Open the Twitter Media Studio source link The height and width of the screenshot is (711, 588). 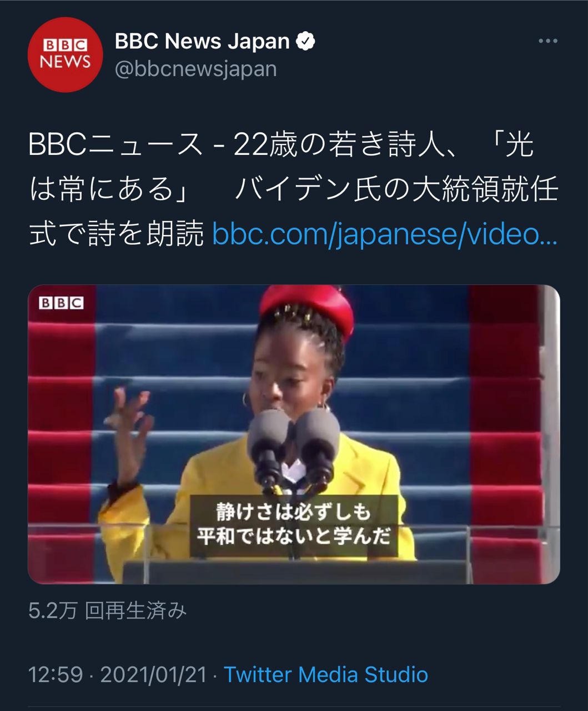(x=325, y=674)
